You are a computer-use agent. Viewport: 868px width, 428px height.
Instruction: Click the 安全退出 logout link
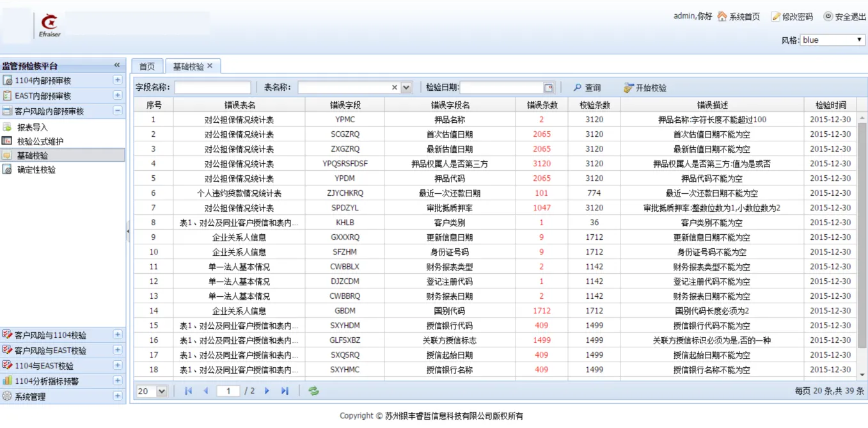[x=844, y=17]
